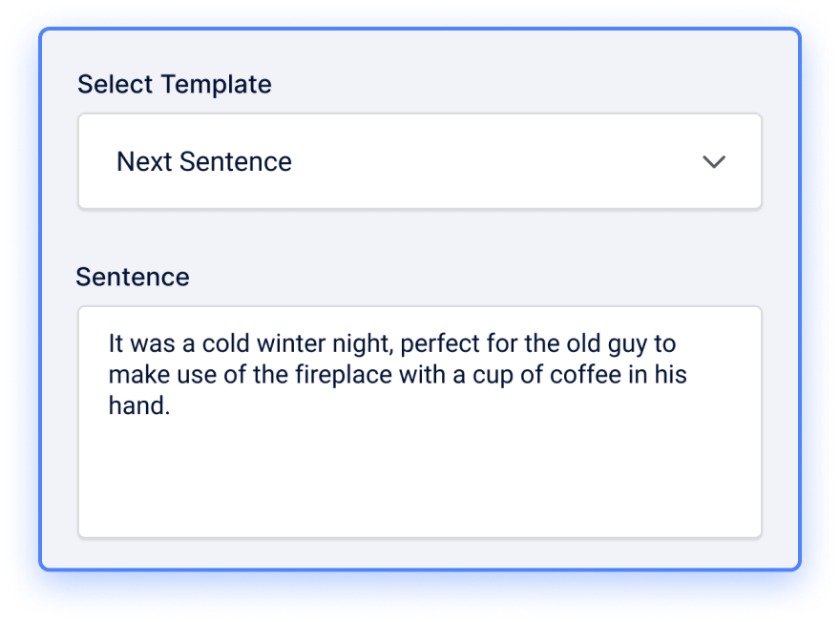Screen dimensions: 840x622
Task: Place cursor before 'It' at sentence start
Action: point(109,343)
